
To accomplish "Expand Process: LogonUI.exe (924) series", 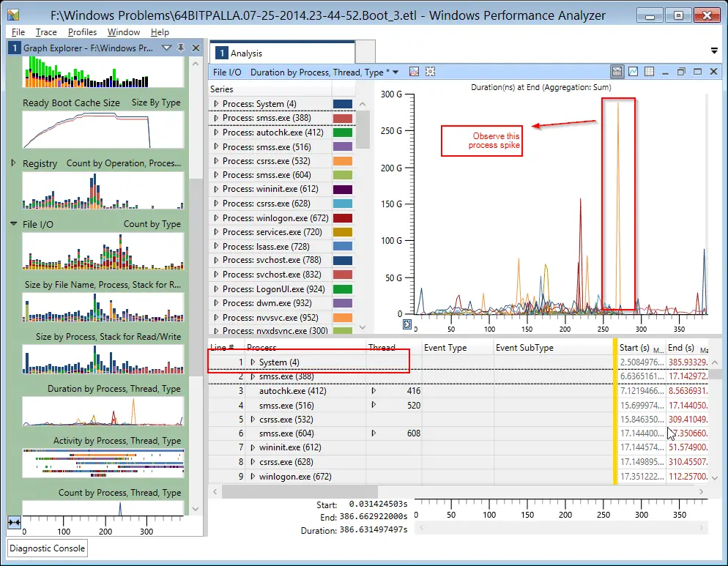I will (216, 288).
